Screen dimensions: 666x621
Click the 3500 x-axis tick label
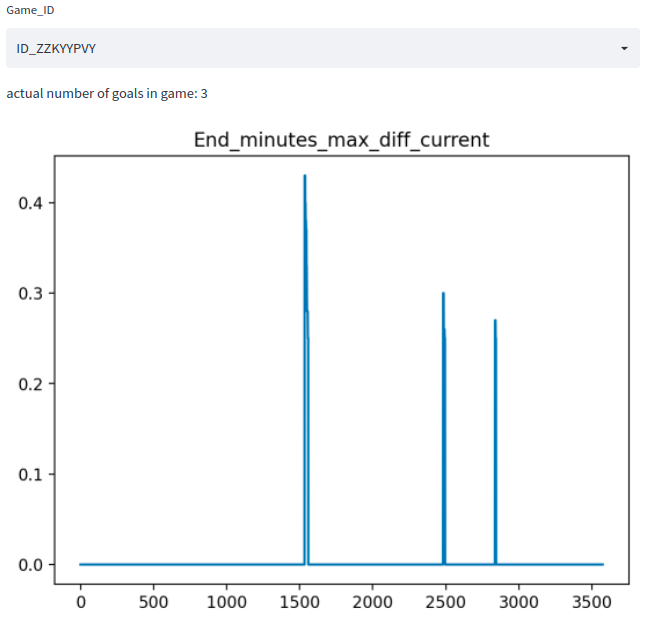[x=591, y=603]
